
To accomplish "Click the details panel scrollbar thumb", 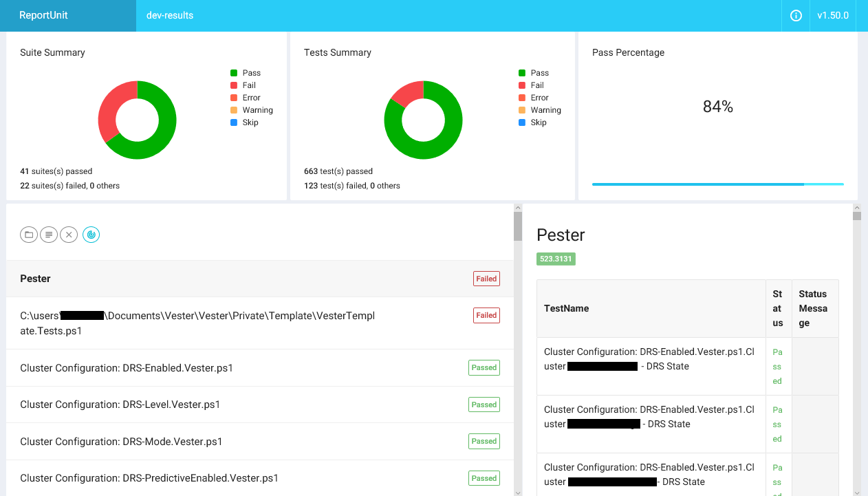I will click(x=857, y=216).
